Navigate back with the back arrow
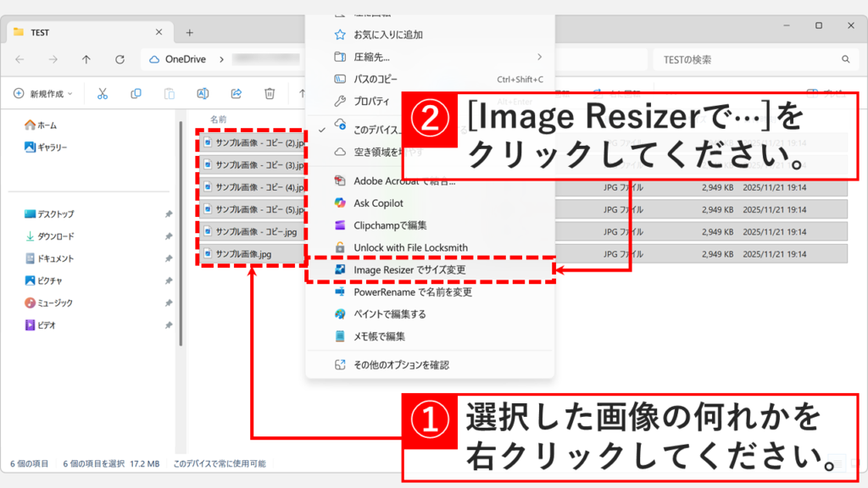868x488 pixels. tap(19, 59)
